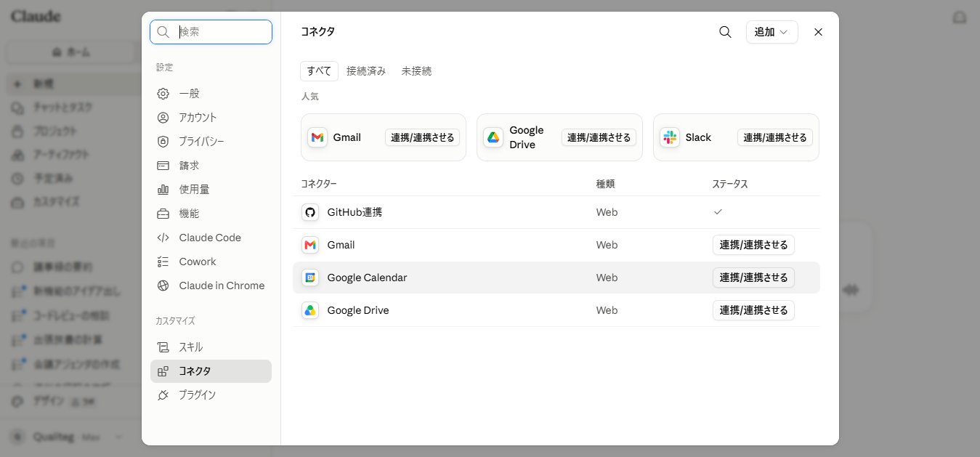
Task: Open アカウント account settings
Action: (x=211, y=118)
